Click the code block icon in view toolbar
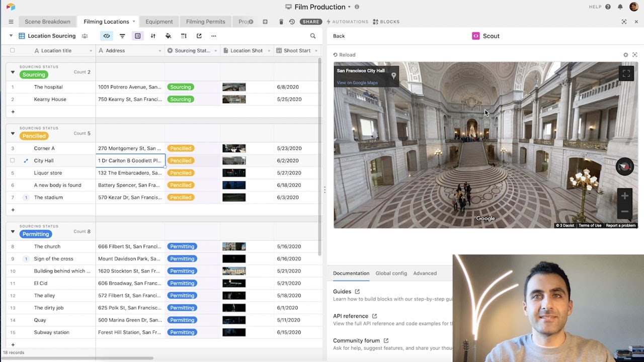Image resolution: width=644 pixels, height=362 pixels. pos(107,36)
